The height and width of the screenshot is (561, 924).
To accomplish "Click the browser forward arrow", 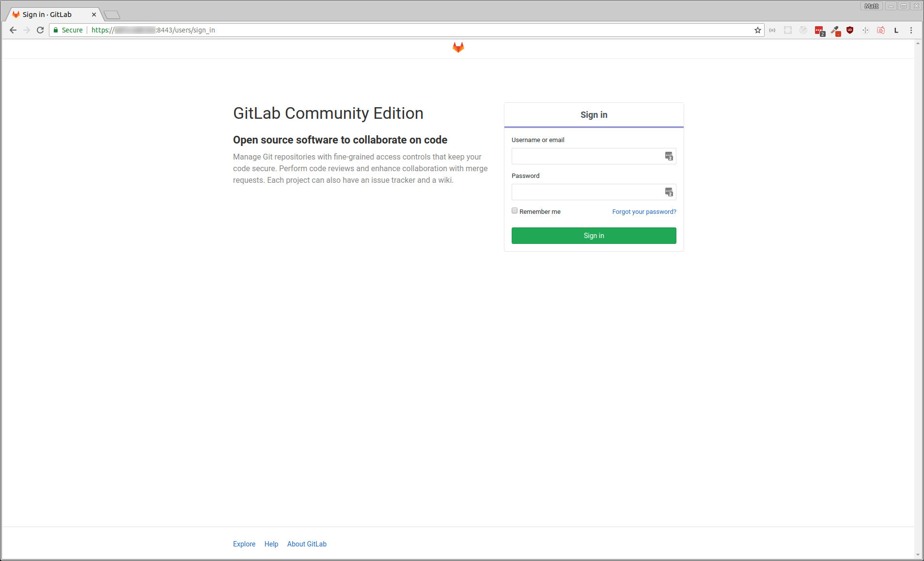I will 27,30.
